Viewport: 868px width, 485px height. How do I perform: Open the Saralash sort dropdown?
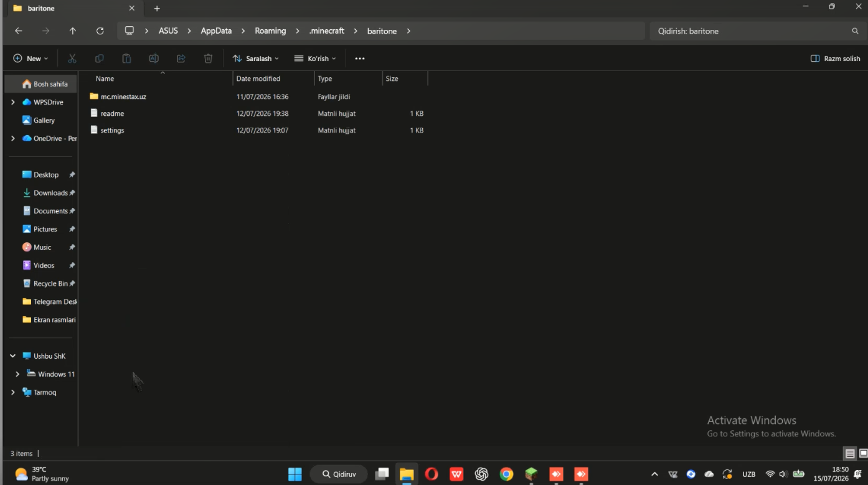256,59
